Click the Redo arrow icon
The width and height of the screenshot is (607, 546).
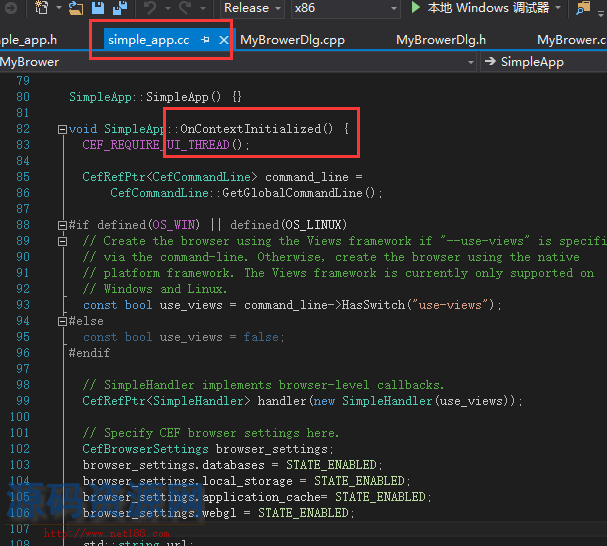tap(186, 8)
